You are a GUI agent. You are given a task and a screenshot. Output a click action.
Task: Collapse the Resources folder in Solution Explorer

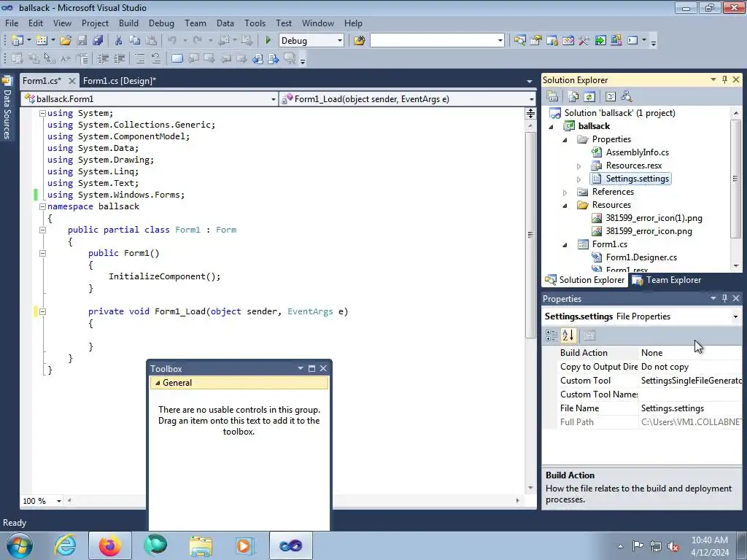pos(565,205)
